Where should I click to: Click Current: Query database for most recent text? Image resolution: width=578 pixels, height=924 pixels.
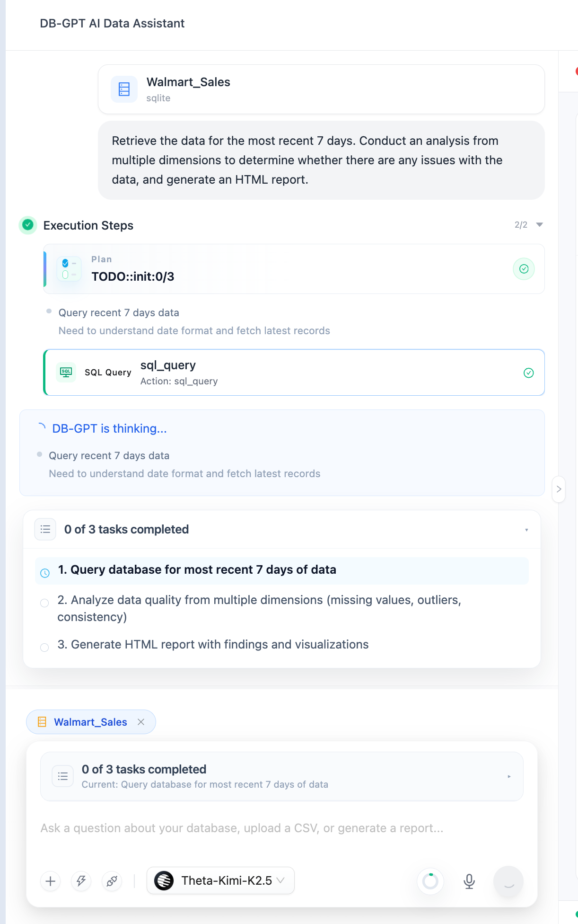205,784
